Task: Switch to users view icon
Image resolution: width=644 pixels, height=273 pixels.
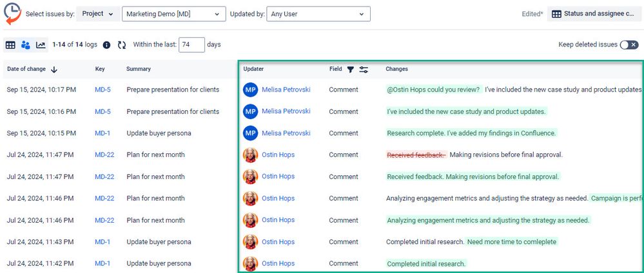Action: tap(26, 45)
